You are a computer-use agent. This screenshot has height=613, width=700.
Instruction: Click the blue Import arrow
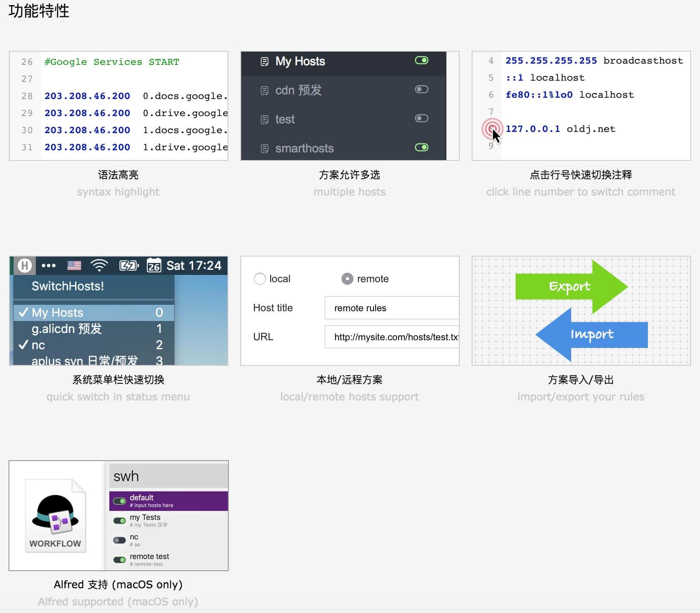tap(592, 335)
